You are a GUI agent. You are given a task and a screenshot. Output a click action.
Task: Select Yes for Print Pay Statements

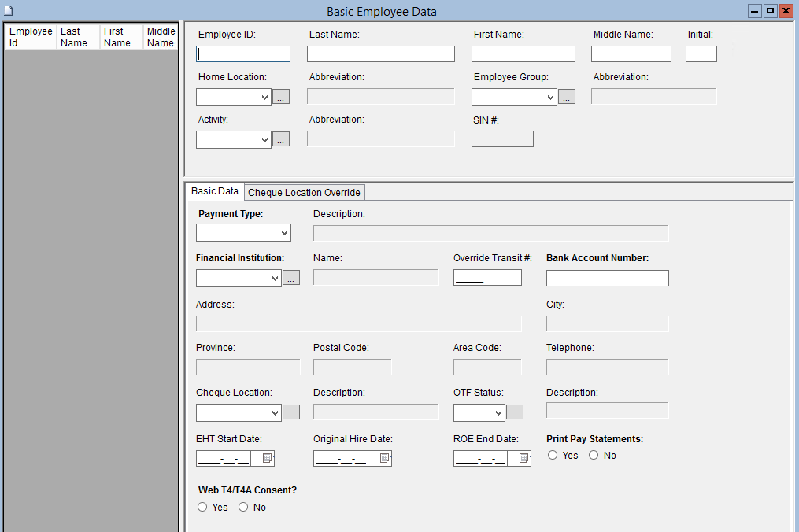point(553,455)
